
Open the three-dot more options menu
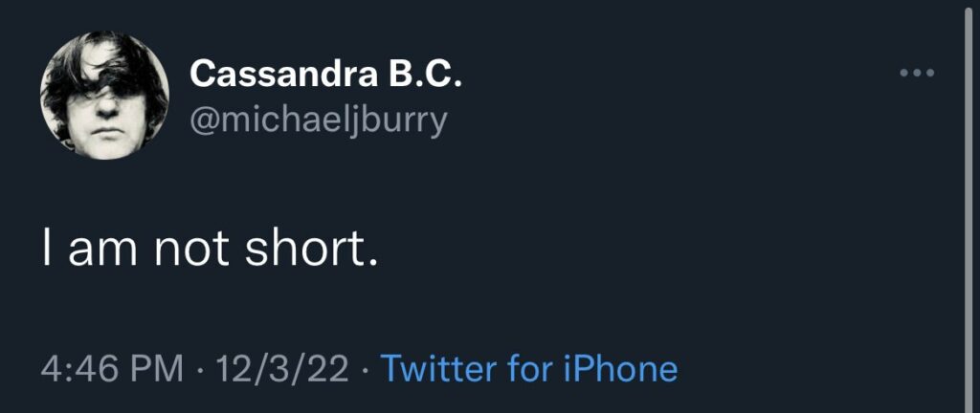(917, 74)
